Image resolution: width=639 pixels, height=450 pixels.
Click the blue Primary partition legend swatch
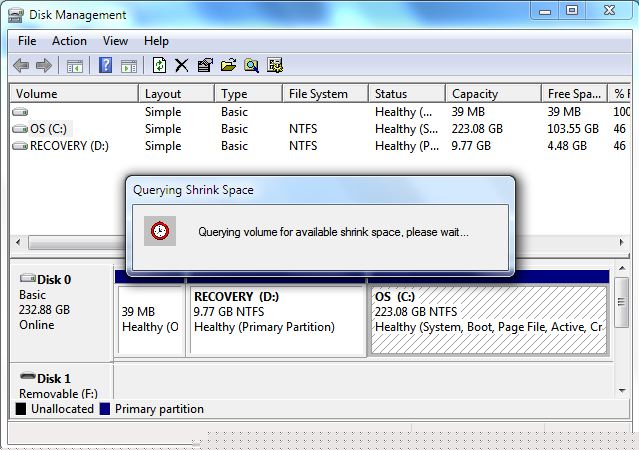[x=105, y=409]
